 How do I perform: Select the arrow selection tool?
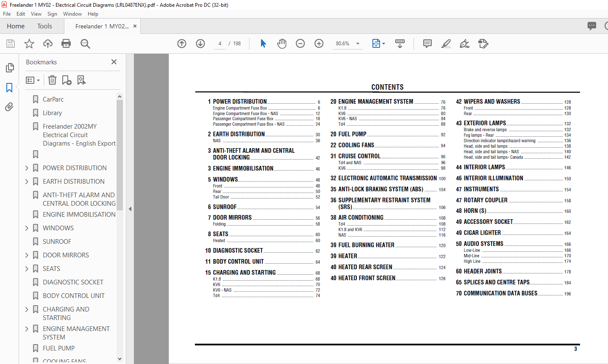(263, 44)
